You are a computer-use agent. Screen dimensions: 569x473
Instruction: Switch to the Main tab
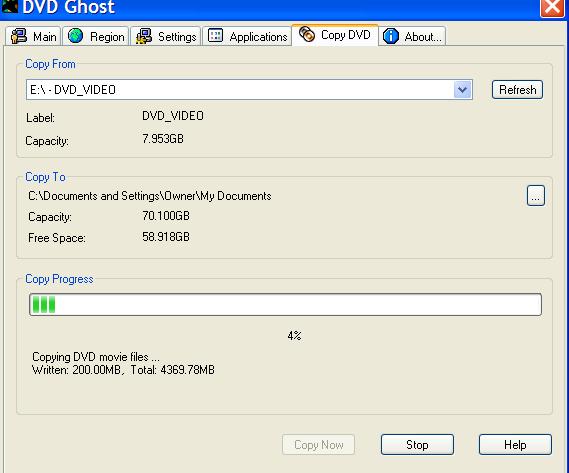click(33, 36)
